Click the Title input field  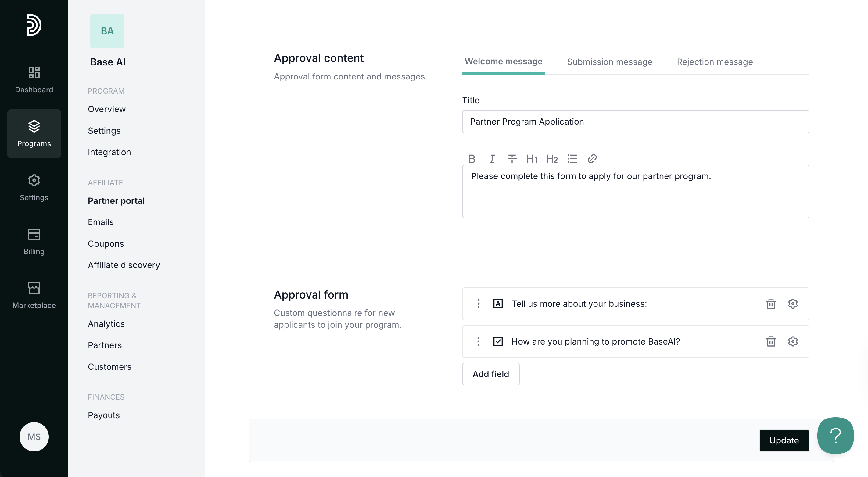pos(635,122)
